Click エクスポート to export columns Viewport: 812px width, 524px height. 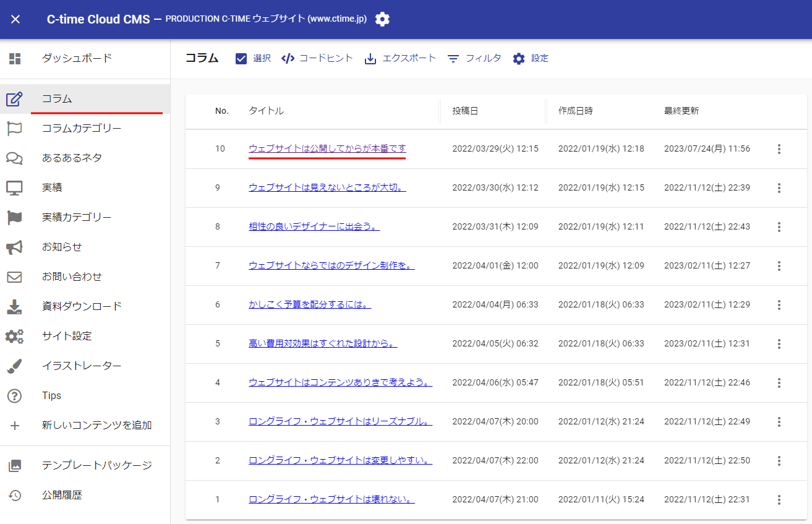click(401, 58)
